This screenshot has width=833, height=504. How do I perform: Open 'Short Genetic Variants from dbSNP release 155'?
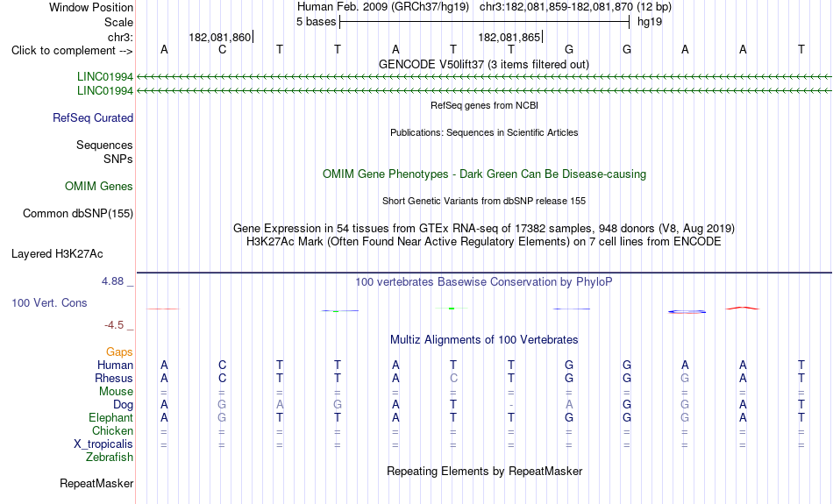(484, 201)
